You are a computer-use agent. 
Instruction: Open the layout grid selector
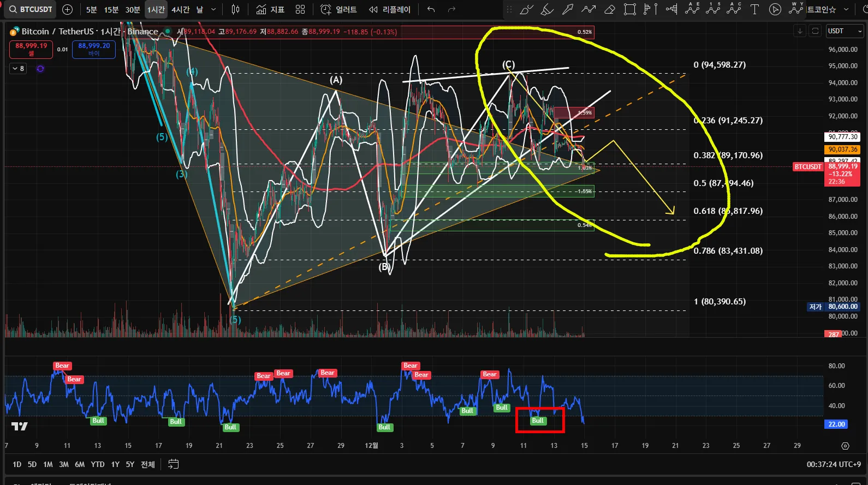300,9
